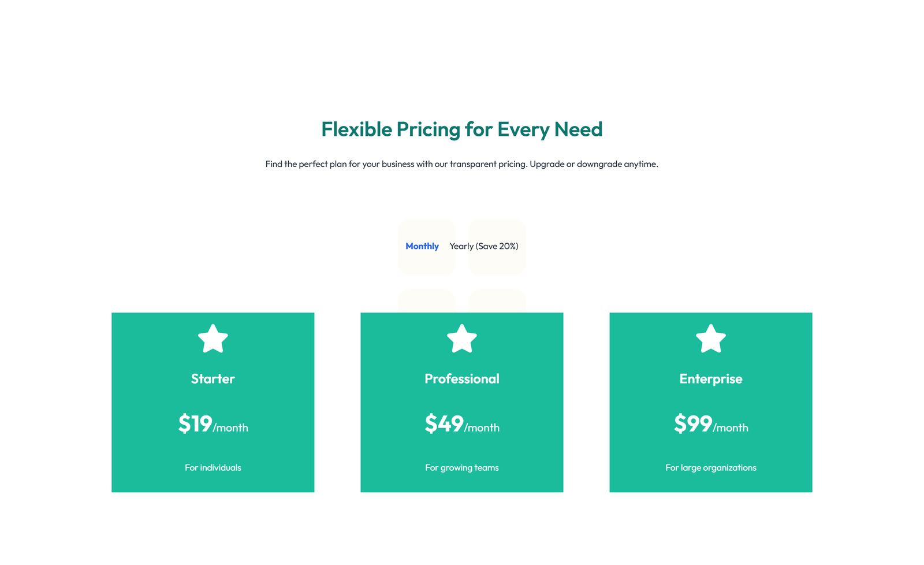Viewport: 924px width, 565px height.
Task: Click the Professional plan title
Action: coord(461,379)
